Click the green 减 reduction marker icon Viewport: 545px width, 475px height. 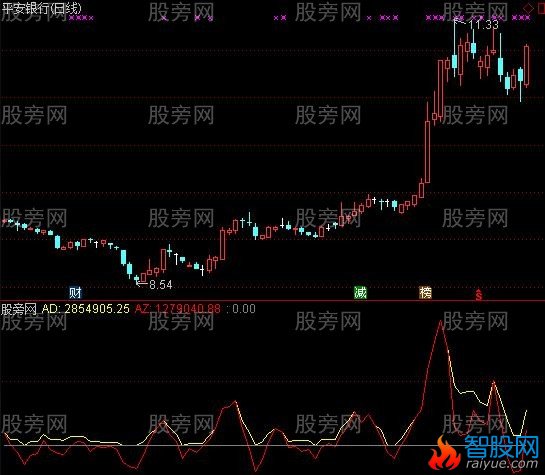(360, 293)
